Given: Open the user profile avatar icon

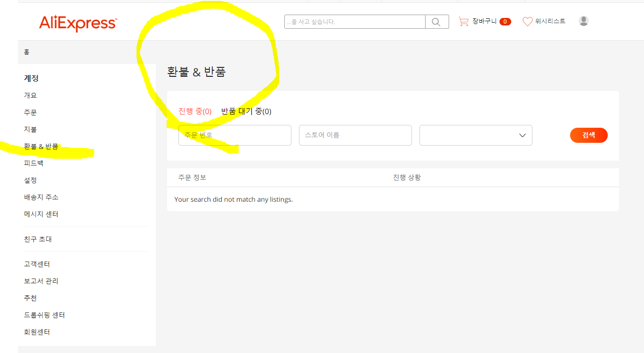Looking at the screenshot, I should pos(583,21).
